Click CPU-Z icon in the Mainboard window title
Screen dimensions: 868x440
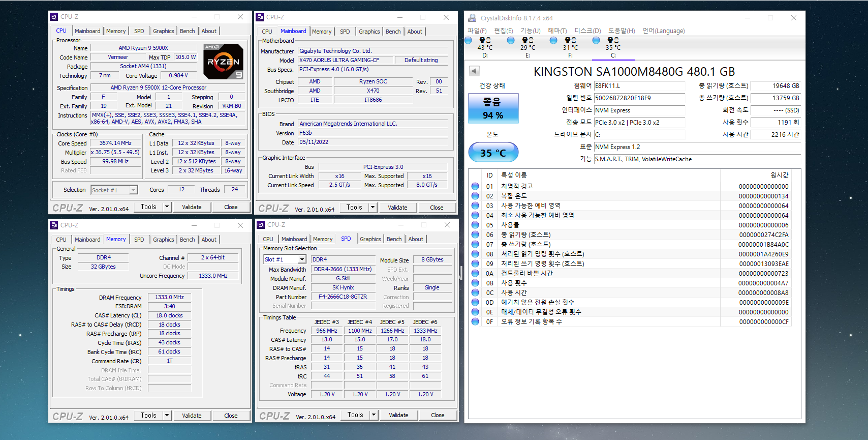tap(260, 17)
